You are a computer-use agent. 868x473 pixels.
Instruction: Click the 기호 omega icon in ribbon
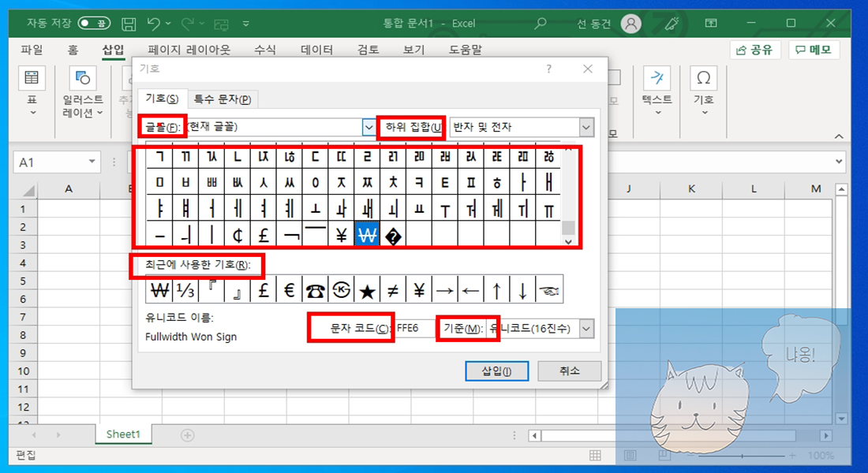tap(704, 79)
